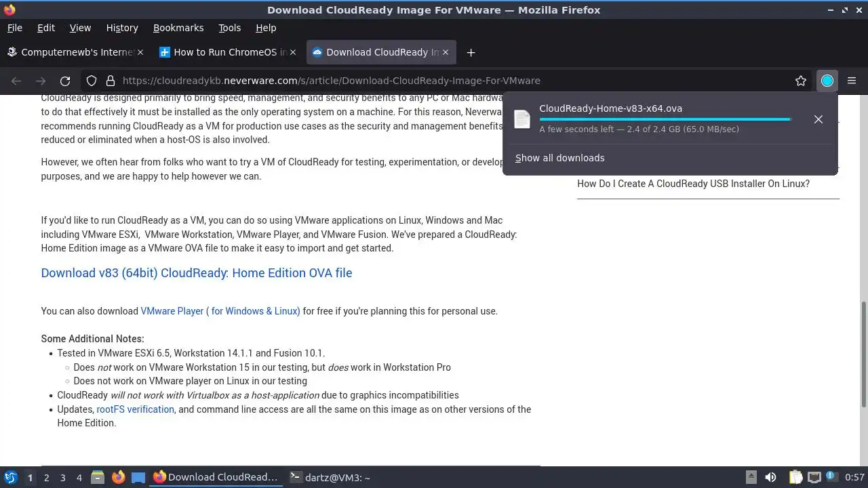Launch Firefox from the quick-launch icon
Viewport: 868px width, 488px height.
(118, 477)
